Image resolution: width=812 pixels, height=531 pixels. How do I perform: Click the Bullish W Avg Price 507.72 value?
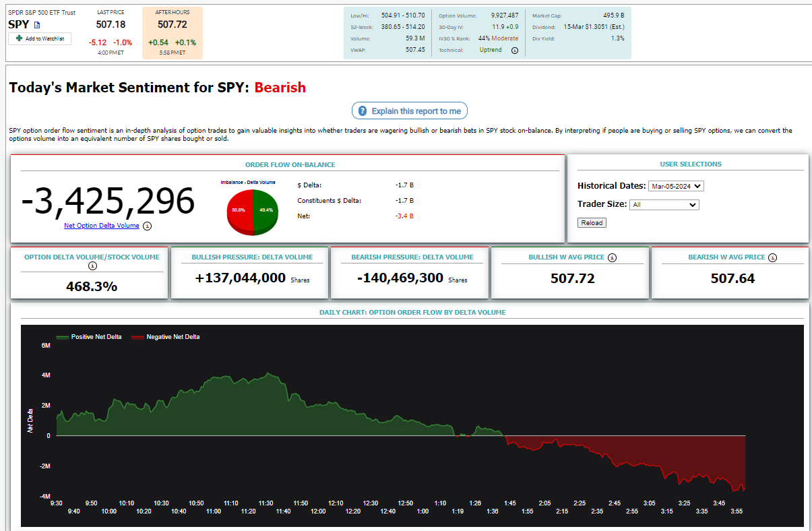[572, 278]
